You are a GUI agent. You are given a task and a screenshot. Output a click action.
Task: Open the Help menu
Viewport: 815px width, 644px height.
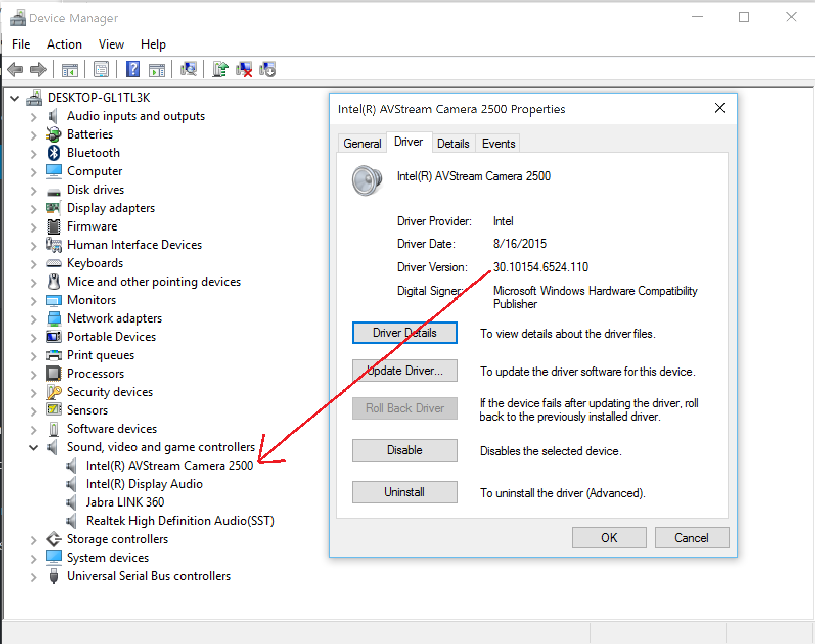(x=153, y=44)
